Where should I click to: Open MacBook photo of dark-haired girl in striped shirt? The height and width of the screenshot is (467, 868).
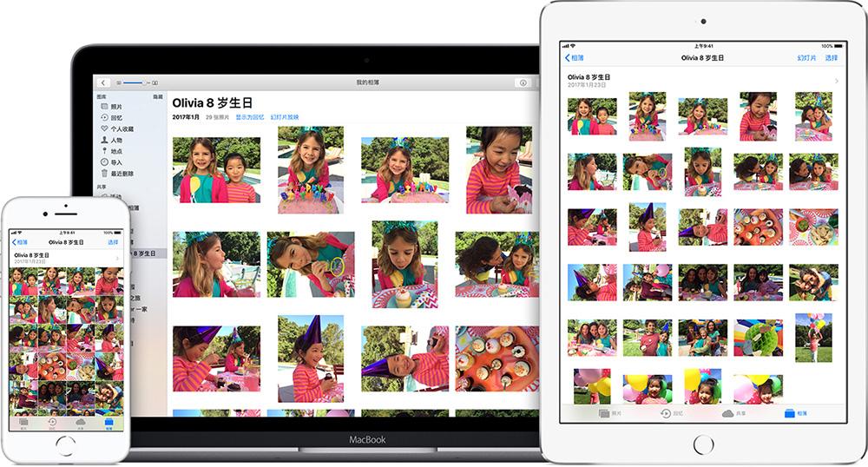(x=499, y=170)
